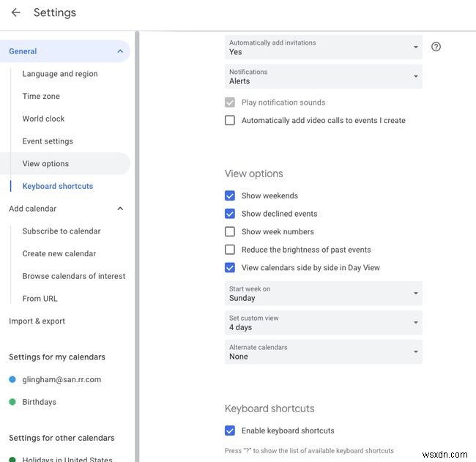Go to Language and region settings
476x462 pixels.
pyautogui.click(x=60, y=74)
